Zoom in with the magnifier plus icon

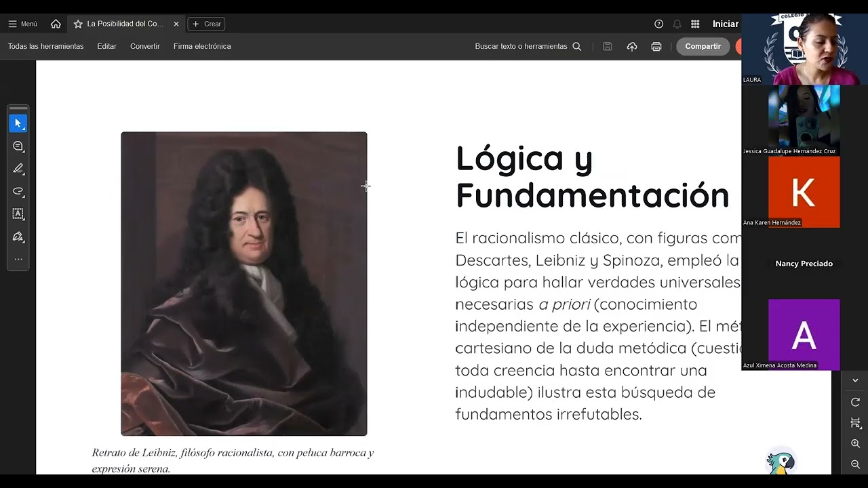coord(855,443)
